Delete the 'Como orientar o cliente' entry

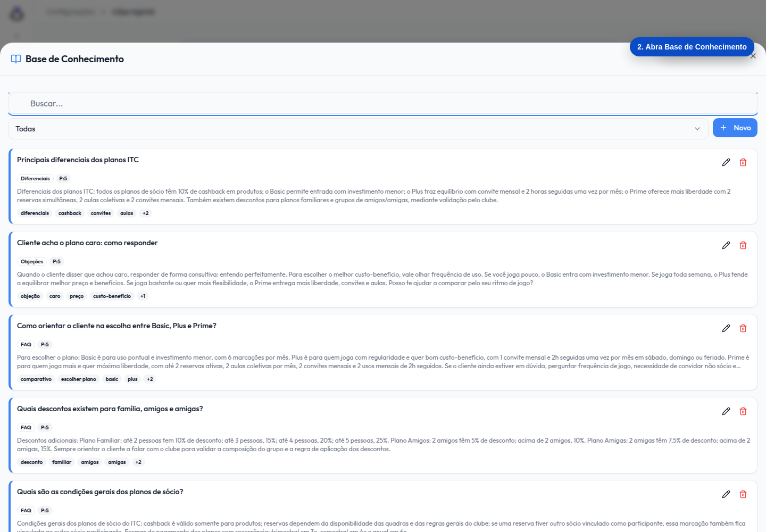(x=743, y=328)
